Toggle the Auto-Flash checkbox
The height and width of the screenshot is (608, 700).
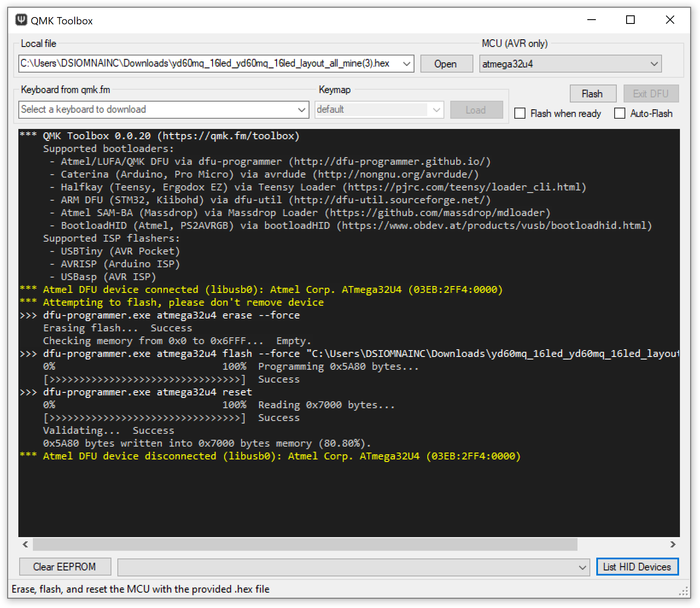620,113
